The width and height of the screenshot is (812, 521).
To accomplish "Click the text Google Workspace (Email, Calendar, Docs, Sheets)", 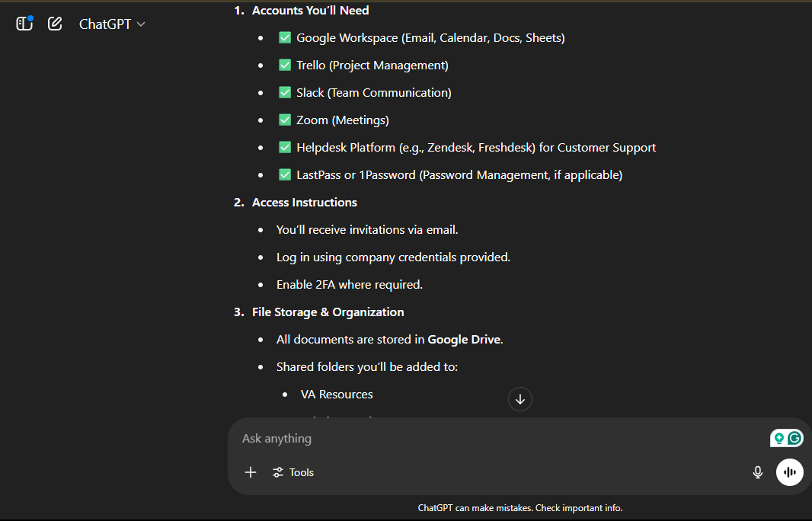I will 430,38.
